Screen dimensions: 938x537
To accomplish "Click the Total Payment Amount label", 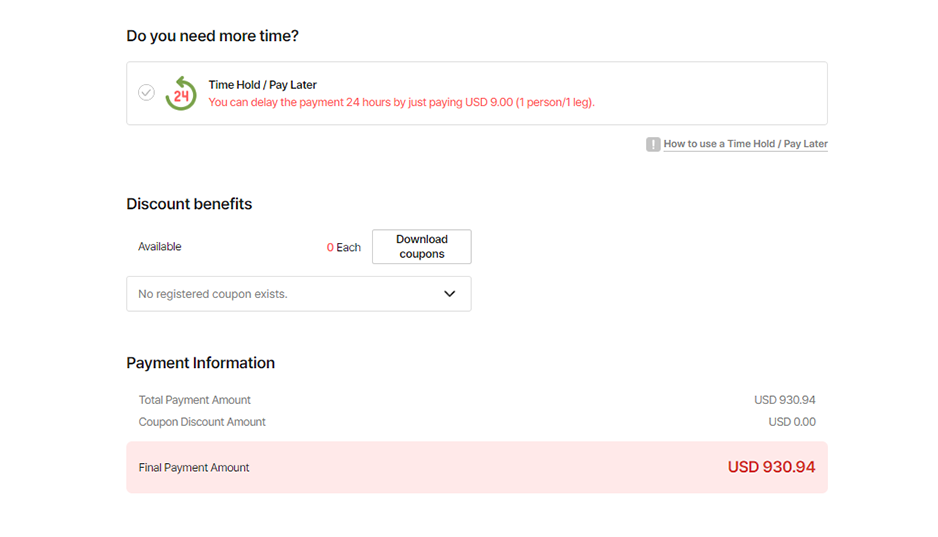I will click(x=195, y=400).
